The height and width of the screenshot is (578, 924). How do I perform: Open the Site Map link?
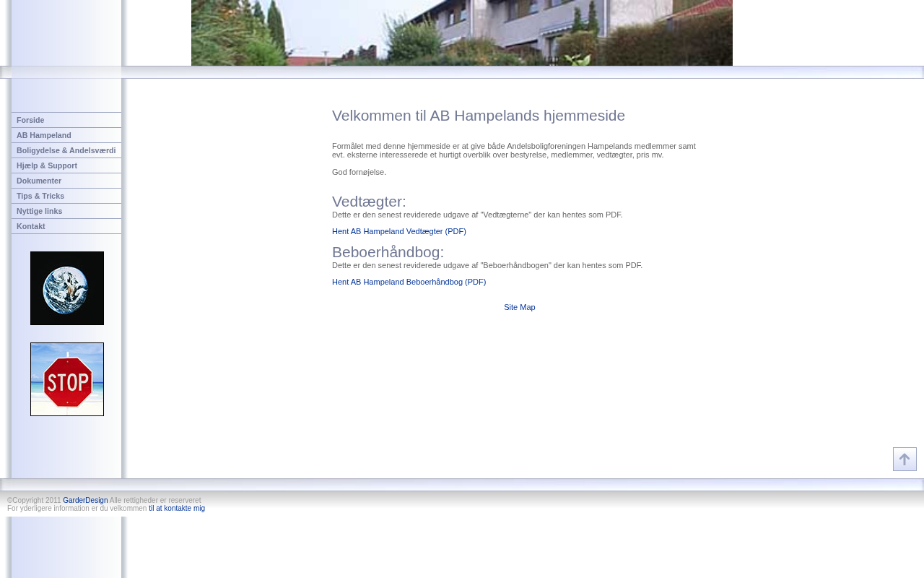tap(520, 307)
